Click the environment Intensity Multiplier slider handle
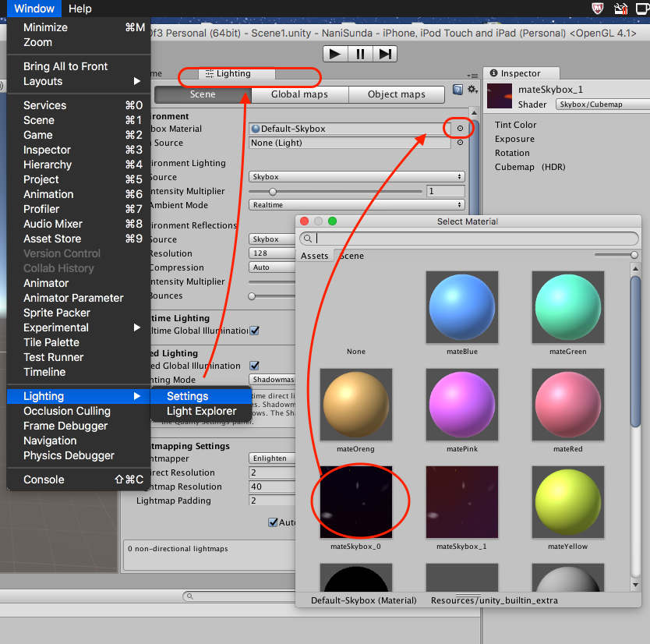The height and width of the screenshot is (644, 650). tap(272, 192)
